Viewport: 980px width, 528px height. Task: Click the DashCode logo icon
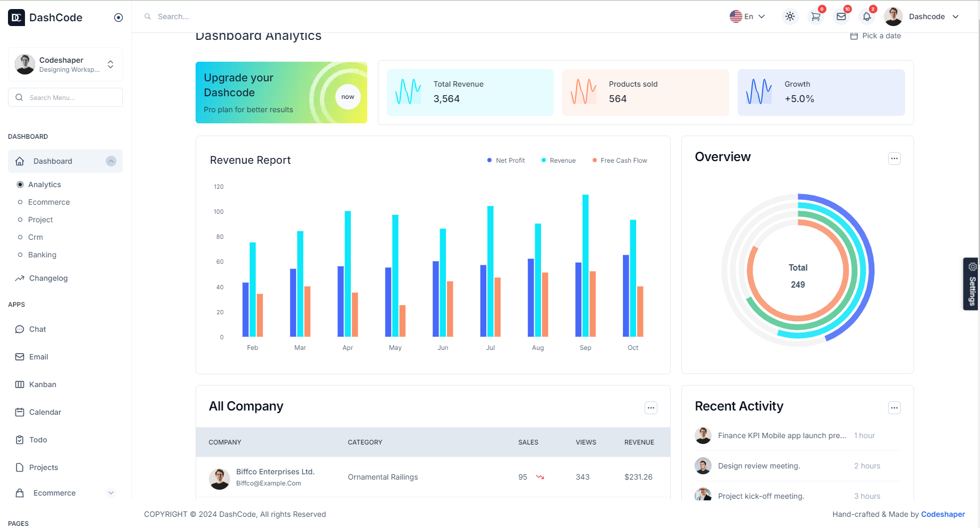tap(16, 18)
